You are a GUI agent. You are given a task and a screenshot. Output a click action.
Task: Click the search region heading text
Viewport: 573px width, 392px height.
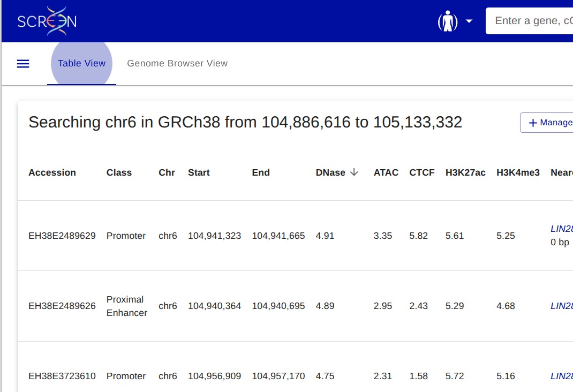[x=245, y=122]
